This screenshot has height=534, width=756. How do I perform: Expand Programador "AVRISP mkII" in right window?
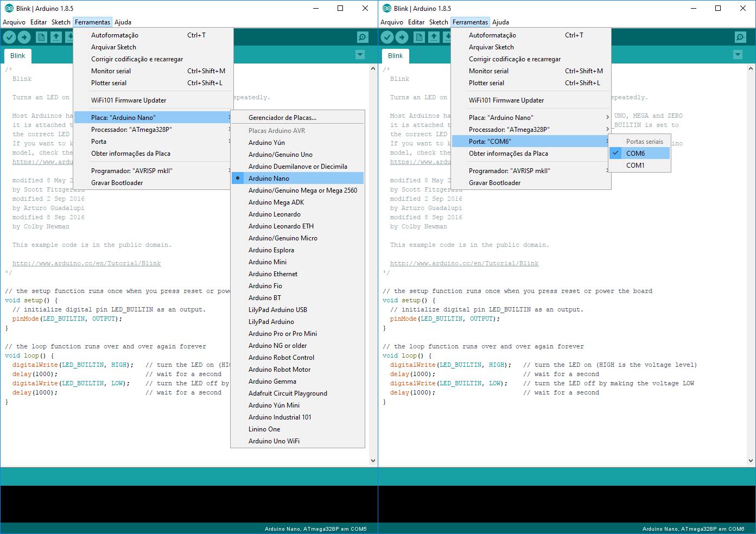pyautogui.click(x=531, y=170)
